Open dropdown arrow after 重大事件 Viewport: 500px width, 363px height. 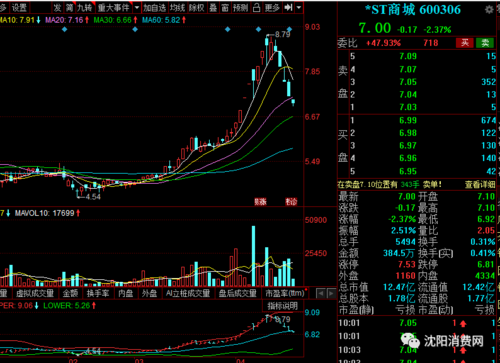pyautogui.click(x=137, y=7)
